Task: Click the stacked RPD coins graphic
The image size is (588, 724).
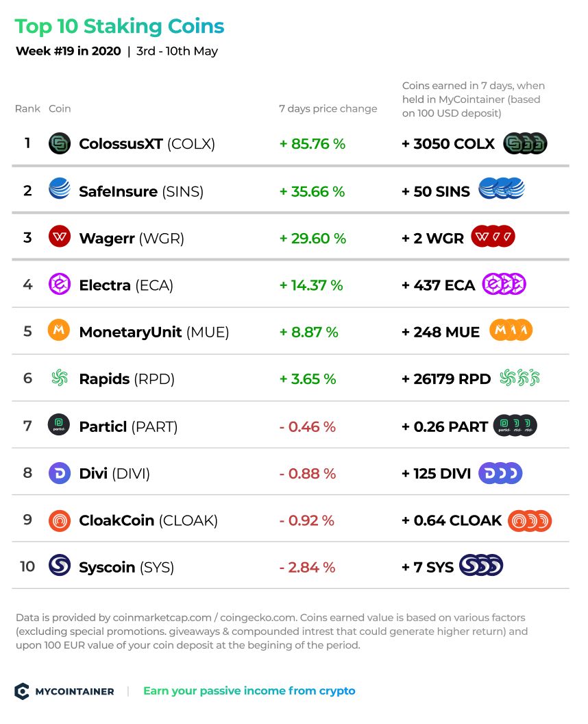Action: (x=519, y=378)
